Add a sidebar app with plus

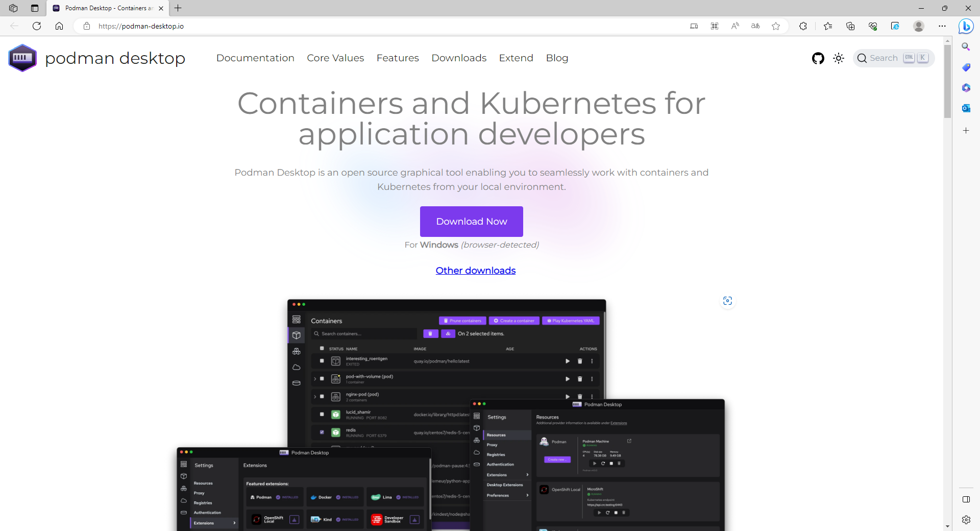click(966, 131)
